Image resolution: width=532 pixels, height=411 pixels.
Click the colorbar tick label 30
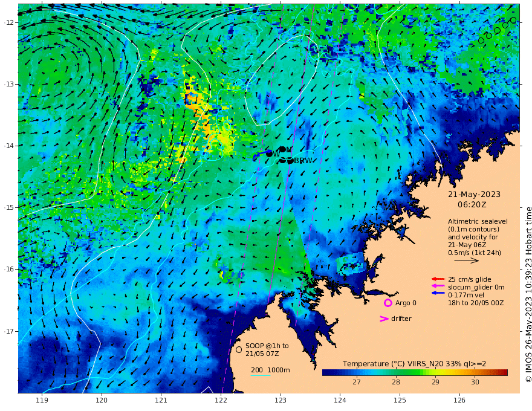[475, 382]
